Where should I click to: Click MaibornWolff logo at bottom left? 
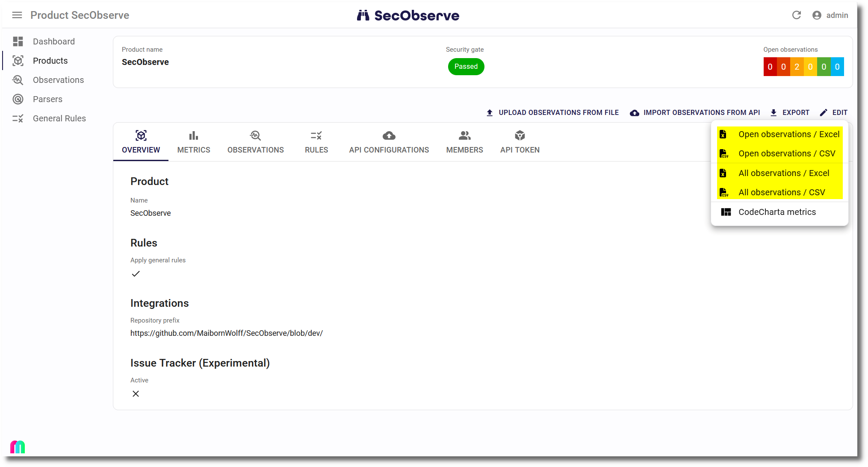[x=18, y=447]
